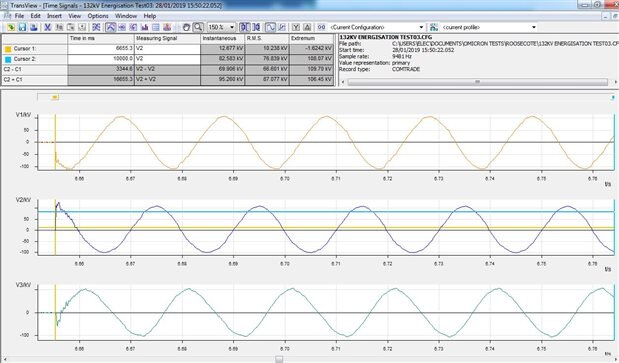Click the V2/kV axis label
Screen dimensions: 619x363
(x=23, y=200)
